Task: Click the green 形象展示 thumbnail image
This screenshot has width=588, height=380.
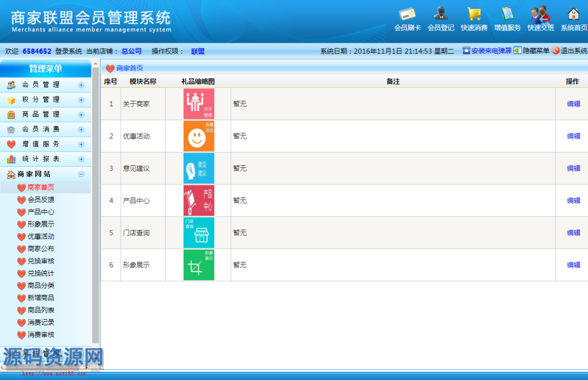Action: coord(199,264)
